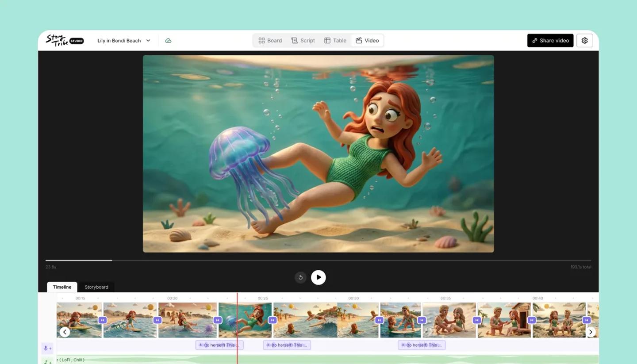Switch to the Board view
The image size is (637, 364).
[270, 41]
